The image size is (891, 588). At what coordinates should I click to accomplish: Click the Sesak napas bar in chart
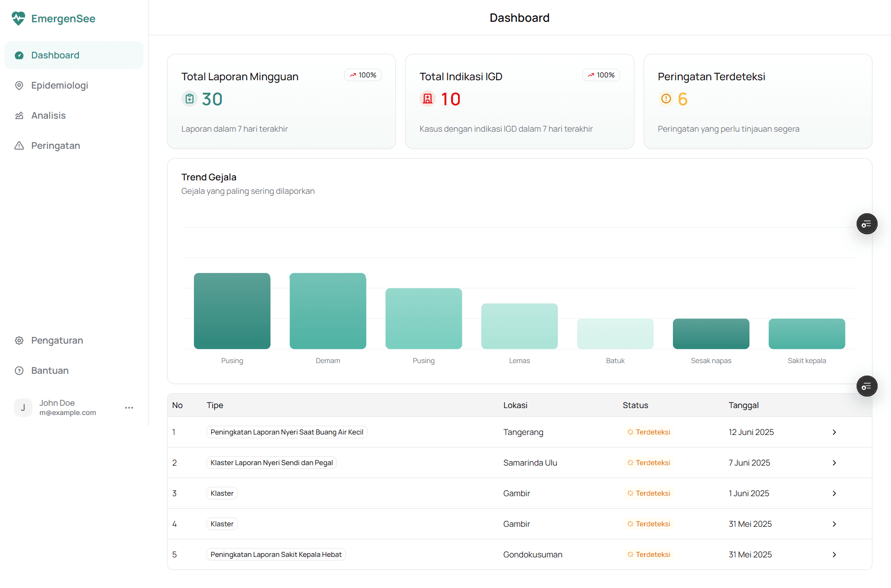(711, 333)
